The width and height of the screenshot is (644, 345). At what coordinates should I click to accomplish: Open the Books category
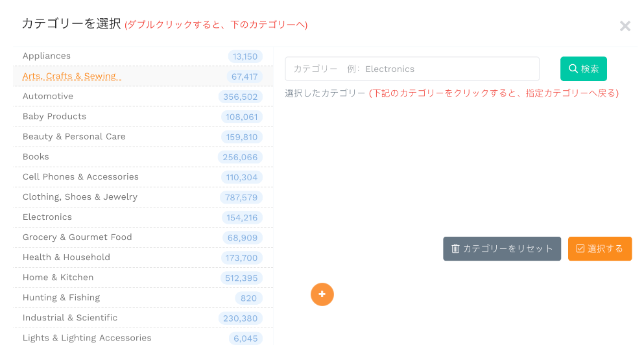36,157
